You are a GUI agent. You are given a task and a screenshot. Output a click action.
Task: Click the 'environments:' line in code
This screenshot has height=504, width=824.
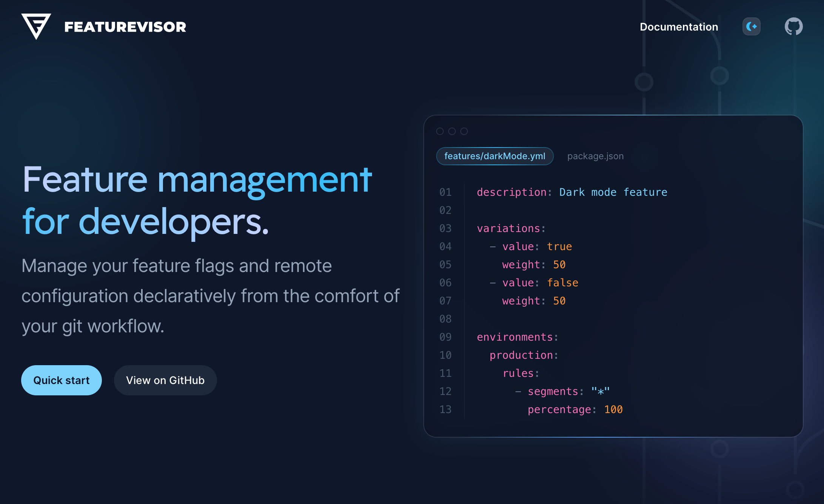518,337
